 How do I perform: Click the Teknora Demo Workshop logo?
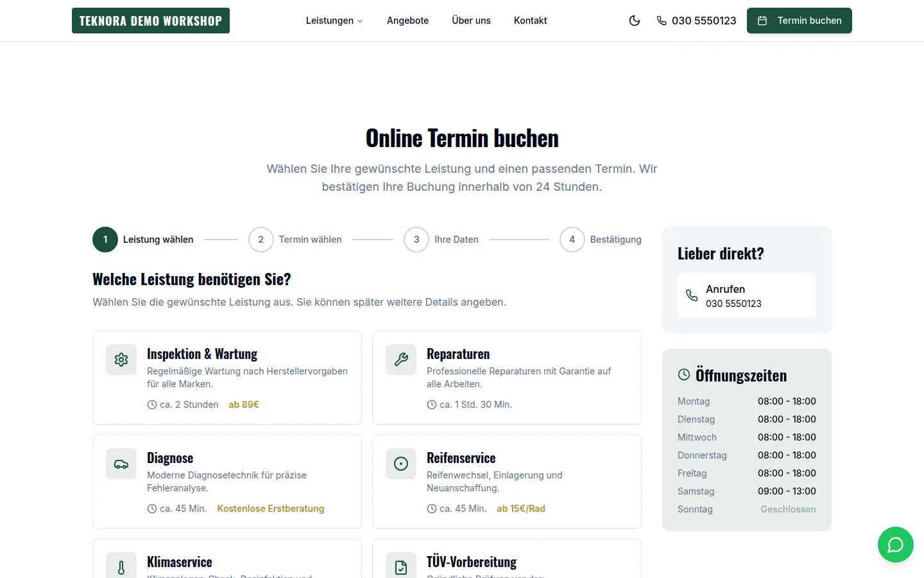pos(151,21)
